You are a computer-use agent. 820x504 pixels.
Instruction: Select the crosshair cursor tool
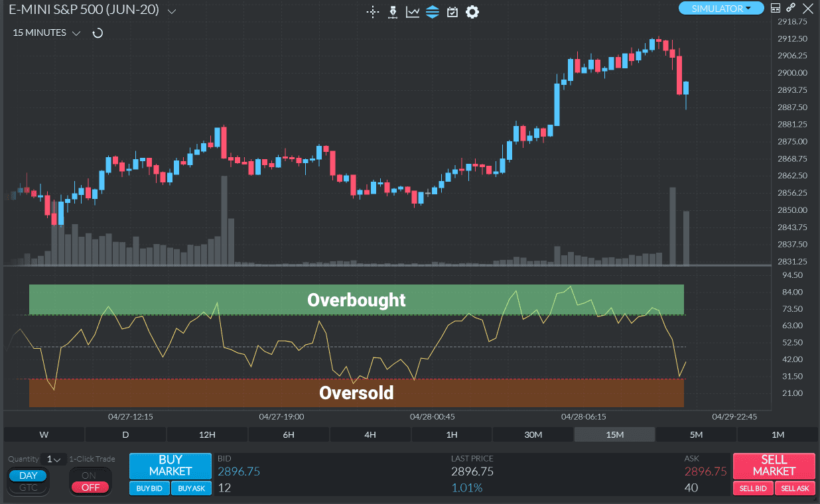(x=372, y=12)
